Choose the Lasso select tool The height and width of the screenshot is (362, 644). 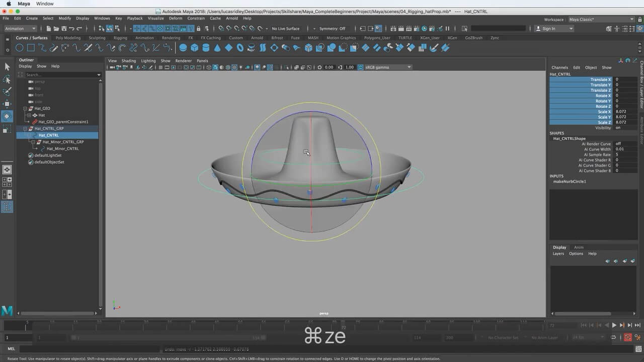pyautogui.click(x=7, y=79)
